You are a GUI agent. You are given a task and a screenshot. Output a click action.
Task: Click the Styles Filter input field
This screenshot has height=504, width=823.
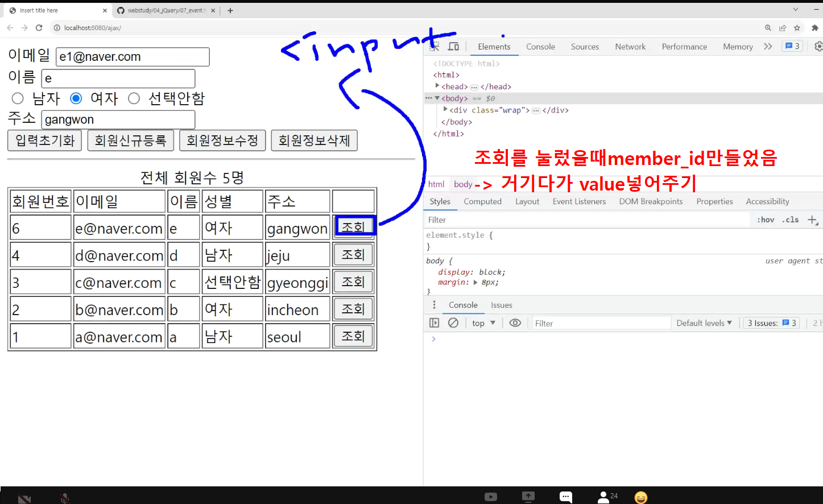pos(587,220)
